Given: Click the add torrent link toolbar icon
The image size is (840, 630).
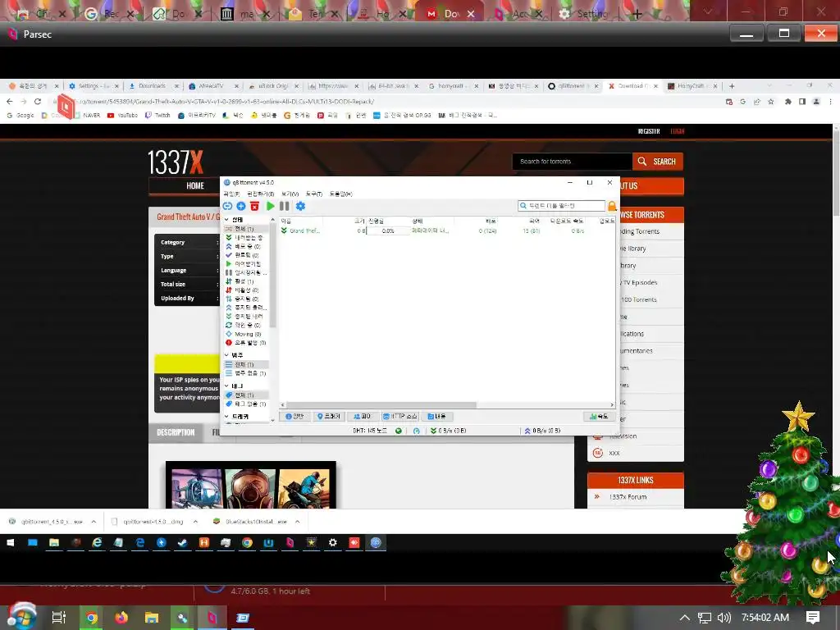Looking at the screenshot, I should (228, 206).
